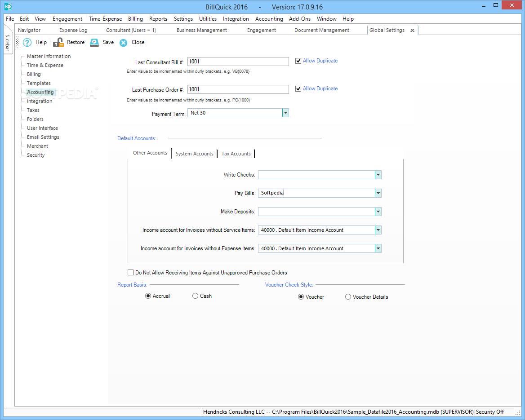The image size is (525, 420).
Task: Click the Last Purchase Order # field
Action: pyautogui.click(x=238, y=89)
